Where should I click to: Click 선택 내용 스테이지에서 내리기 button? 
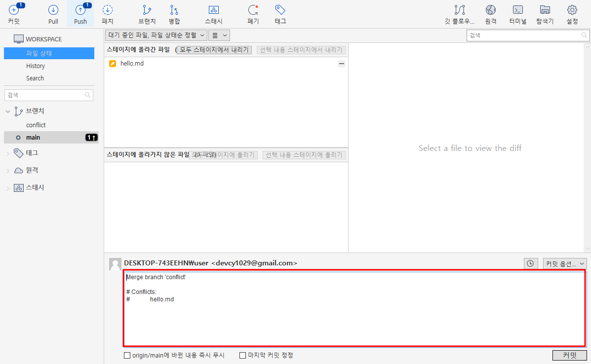[301, 50]
